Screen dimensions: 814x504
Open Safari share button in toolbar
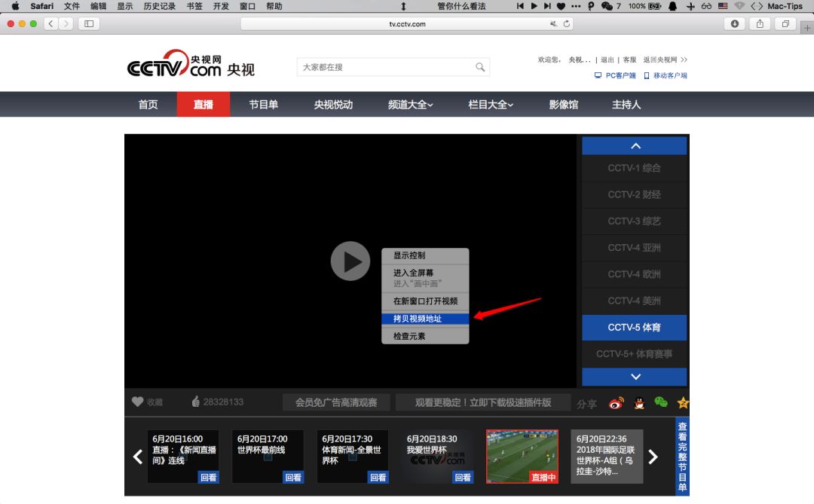(x=760, y=24)
